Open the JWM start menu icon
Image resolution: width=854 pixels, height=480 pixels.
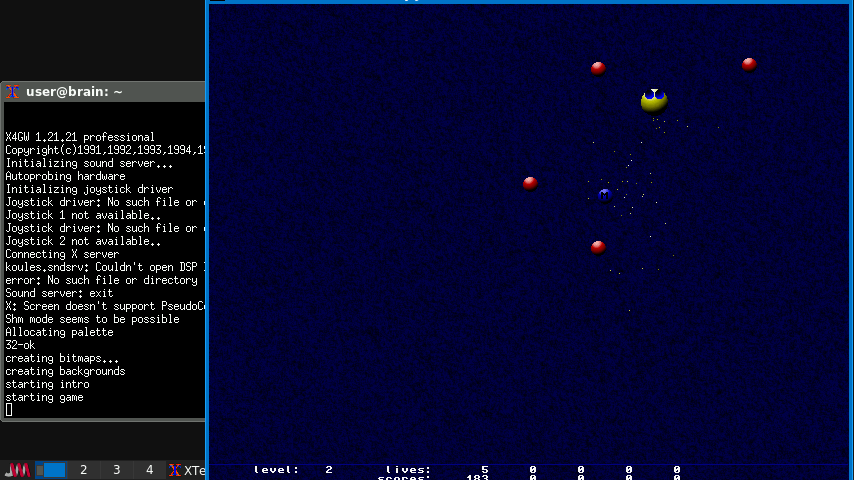click(18, 470)
